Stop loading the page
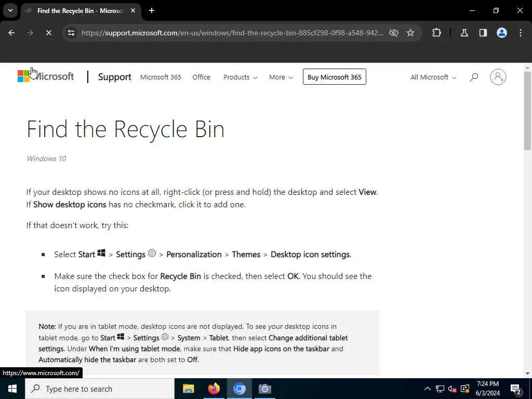 [x=48, y=33]
